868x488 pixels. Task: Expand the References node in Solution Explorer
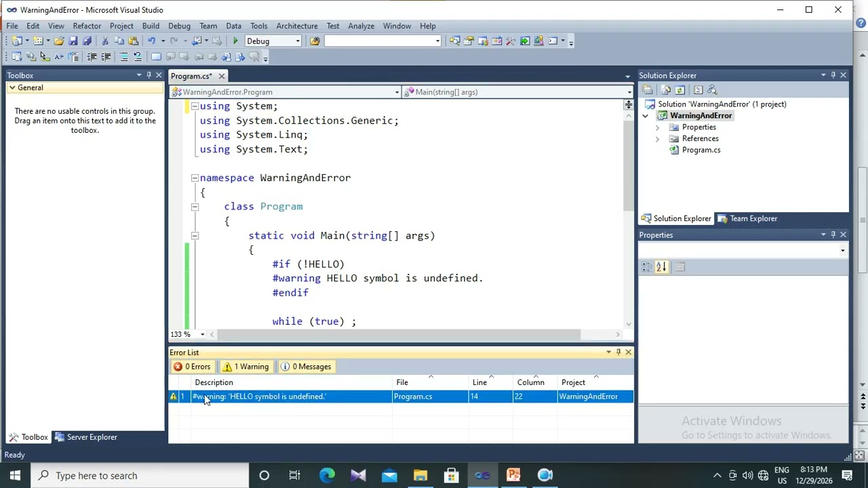pos(657,139)
